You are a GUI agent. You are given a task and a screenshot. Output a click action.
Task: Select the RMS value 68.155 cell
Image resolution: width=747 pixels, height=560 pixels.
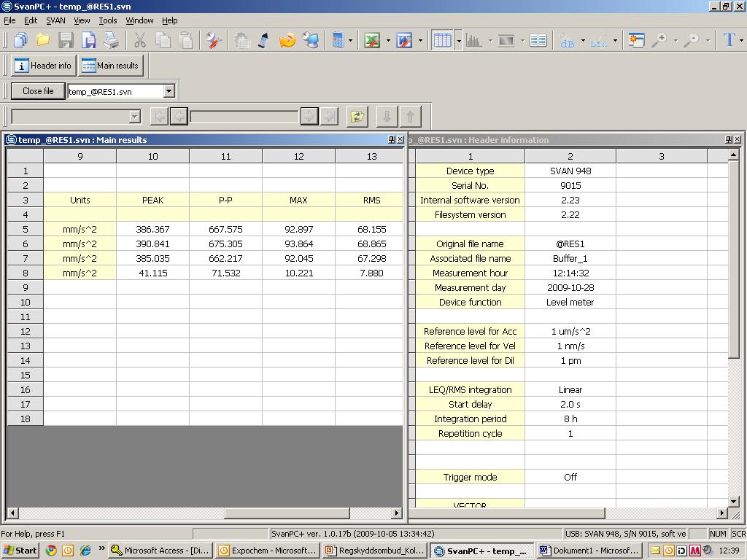point(371,229)
